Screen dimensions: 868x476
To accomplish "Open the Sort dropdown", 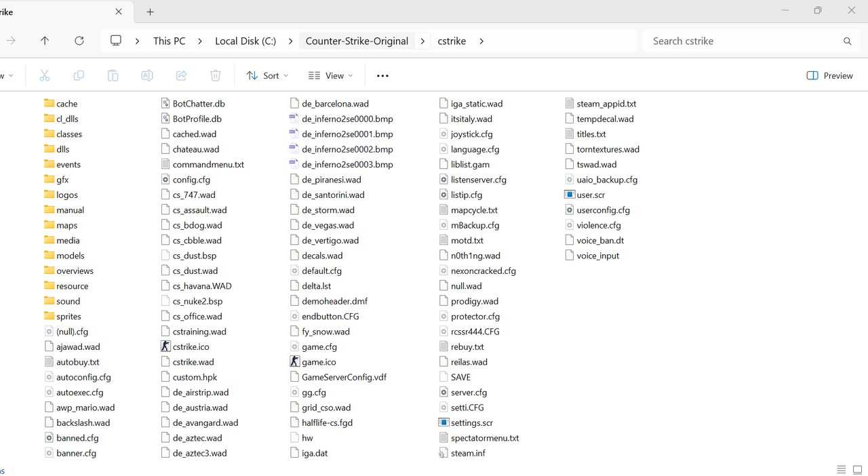I will coord(267,75).
